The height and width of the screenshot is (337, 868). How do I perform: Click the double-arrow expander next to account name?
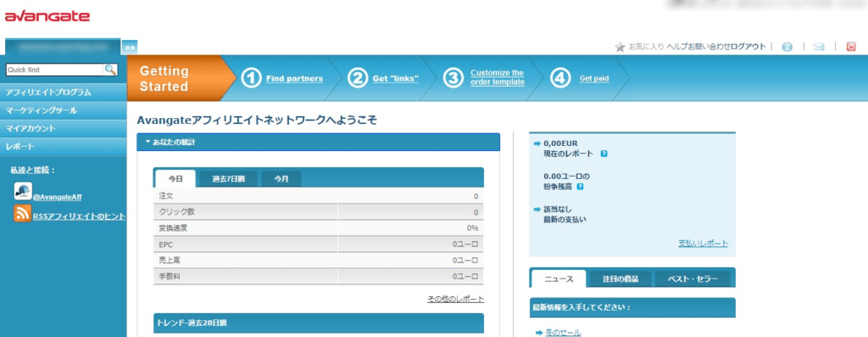tap(130, 48)
